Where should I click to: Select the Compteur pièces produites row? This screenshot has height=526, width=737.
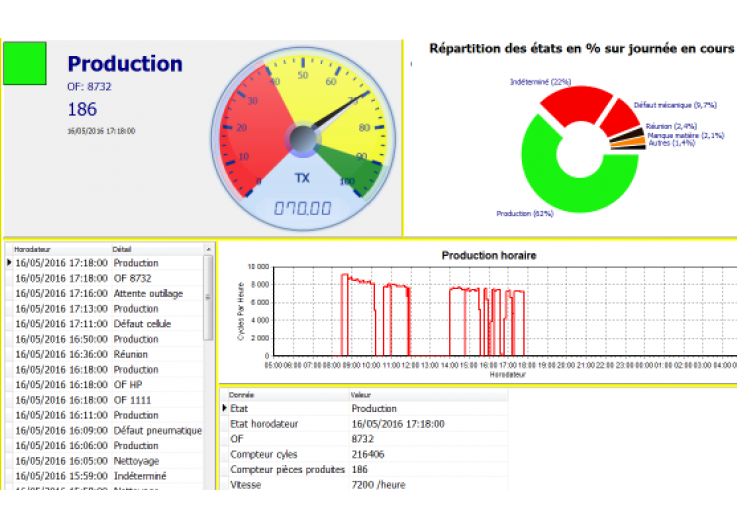[288, 470]
